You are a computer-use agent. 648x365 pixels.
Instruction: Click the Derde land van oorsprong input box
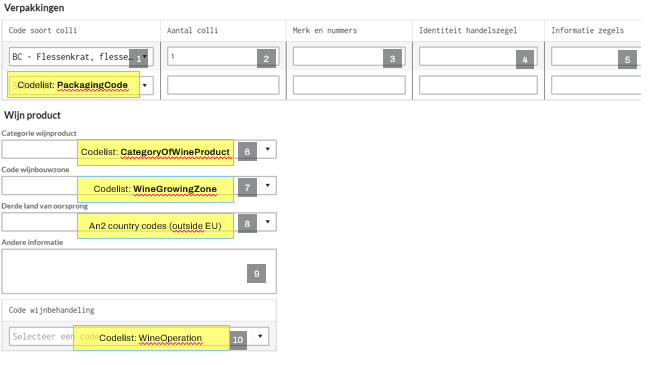(139, 222)
